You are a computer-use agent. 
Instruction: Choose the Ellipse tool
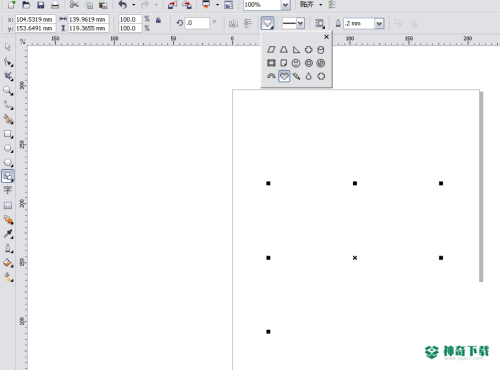[8, 148]
